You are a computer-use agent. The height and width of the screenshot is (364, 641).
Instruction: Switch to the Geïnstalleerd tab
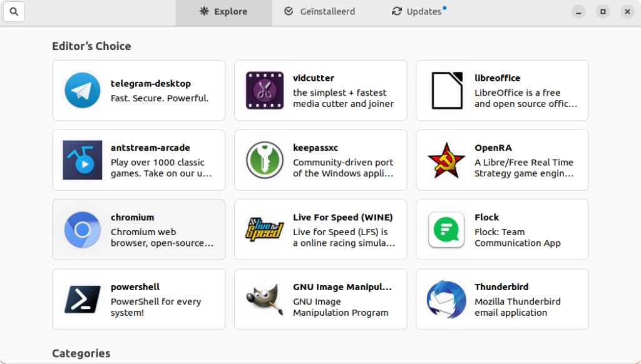[320, 13]
